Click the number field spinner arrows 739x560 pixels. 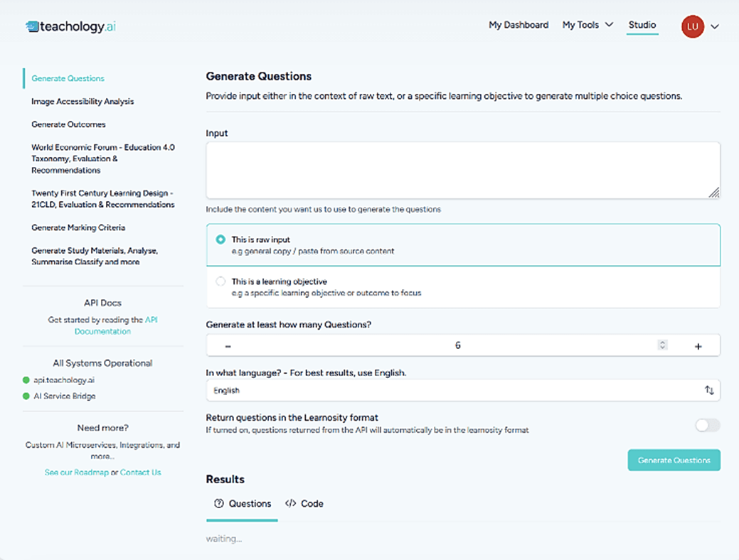662,345
